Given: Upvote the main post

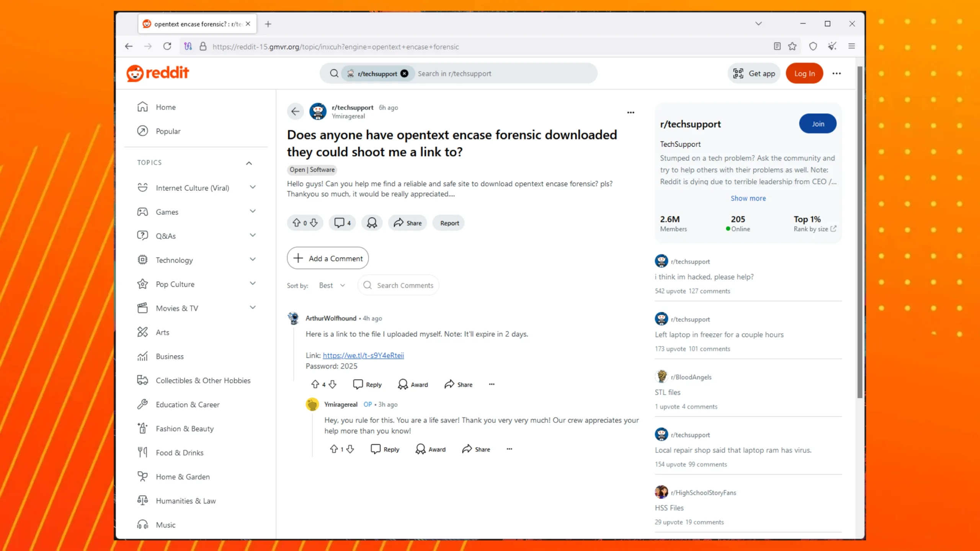Looking at the screenshot, I should click(296, 223).
